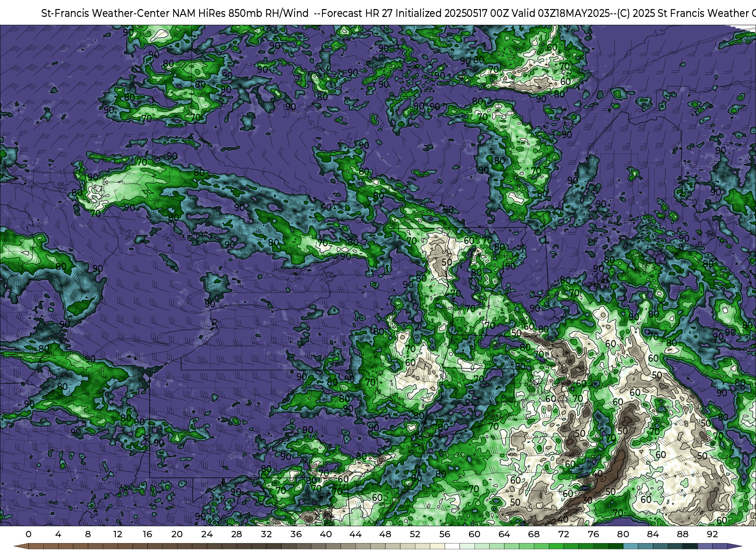Click the colorbar tick label 32
The height and width of the screenshot is (551, 756).
pos(266,534)
